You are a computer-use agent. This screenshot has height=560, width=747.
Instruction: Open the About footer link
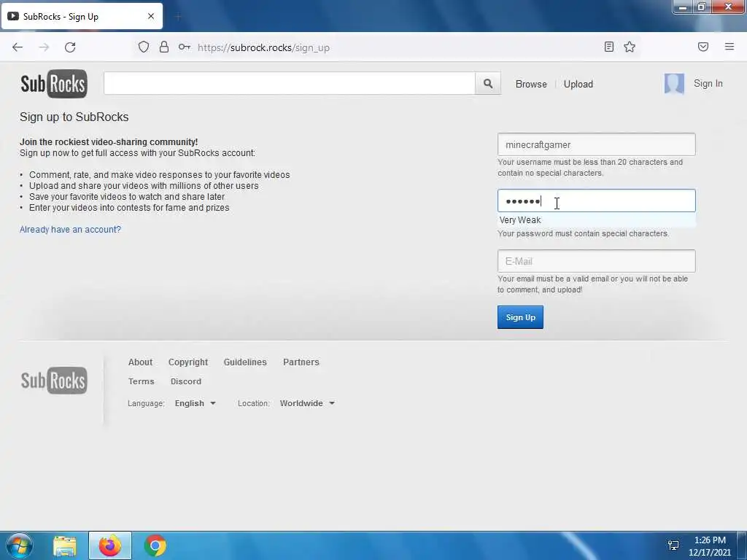point(140,362)
